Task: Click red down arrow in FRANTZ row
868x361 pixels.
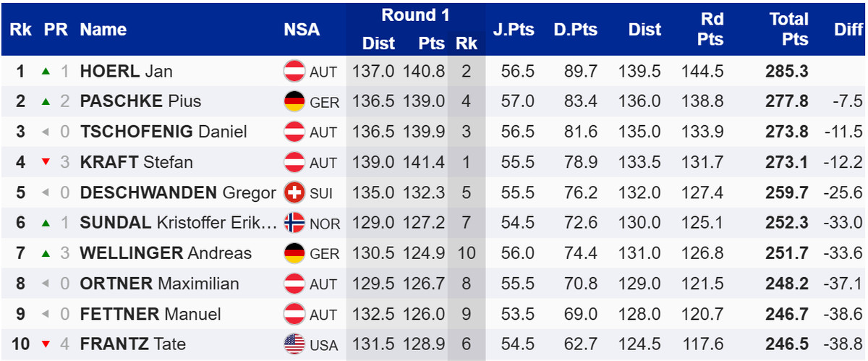Action: click(46, 344)
